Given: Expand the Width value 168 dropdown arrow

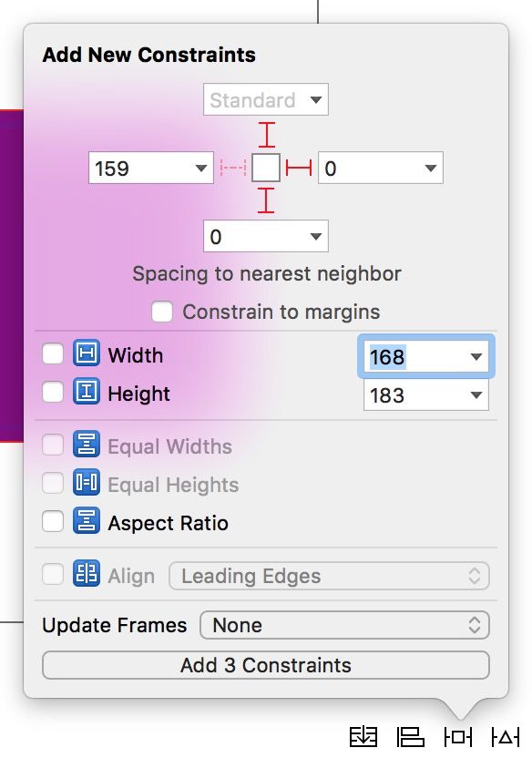Looking at the screenshot, I should [x=476, y=357].
